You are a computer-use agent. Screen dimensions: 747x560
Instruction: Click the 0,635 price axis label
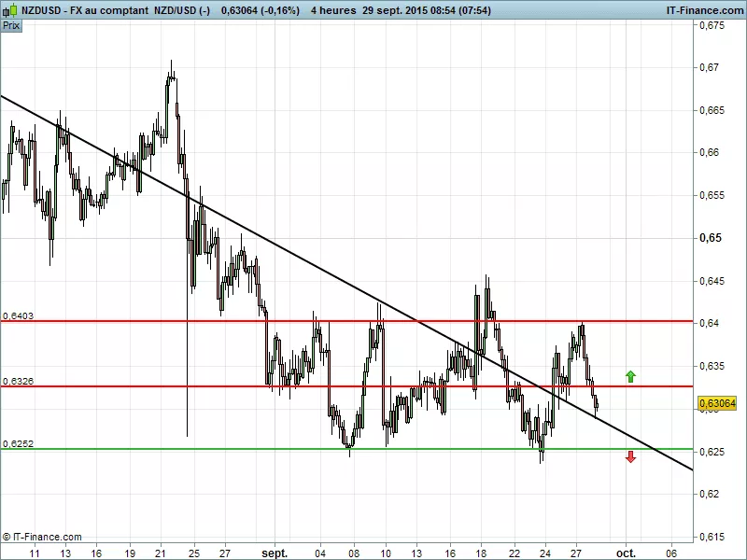(712, 366)
